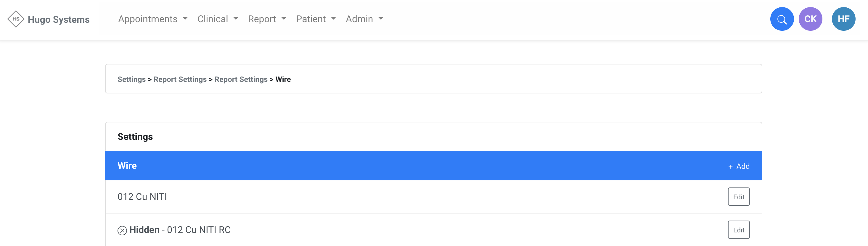Click the Hugo Systems brand name
868x246 pixels.
coord(59,20)
